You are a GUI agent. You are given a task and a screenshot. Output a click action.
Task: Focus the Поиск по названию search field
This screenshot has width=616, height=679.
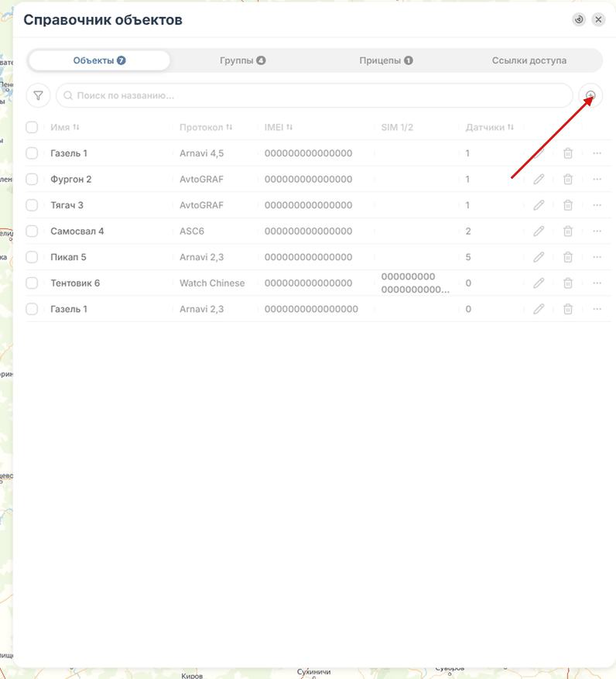pos(314,95)
